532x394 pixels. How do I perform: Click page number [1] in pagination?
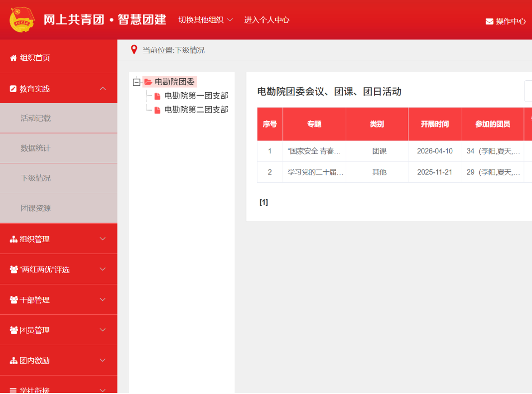click(x=264, y=202)
